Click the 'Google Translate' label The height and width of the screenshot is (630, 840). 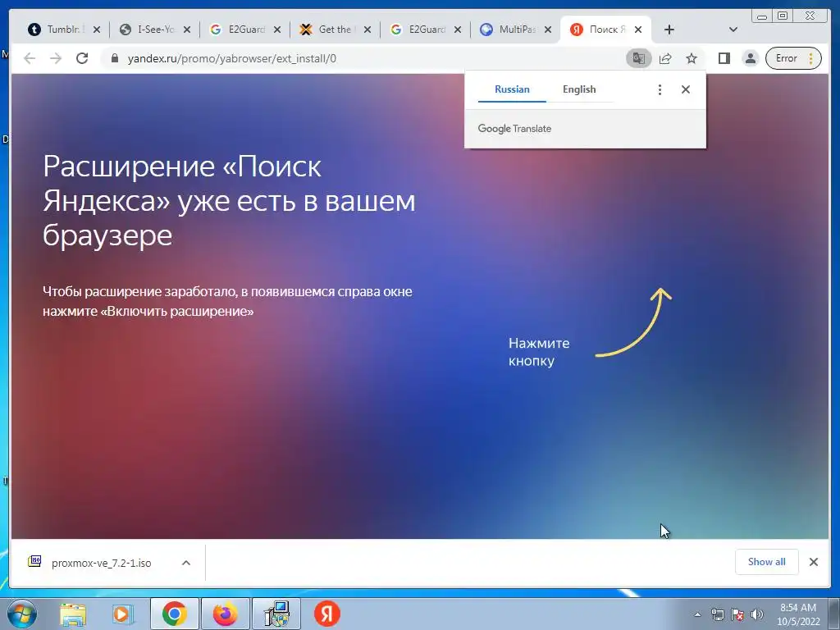[x=514, y=129]
